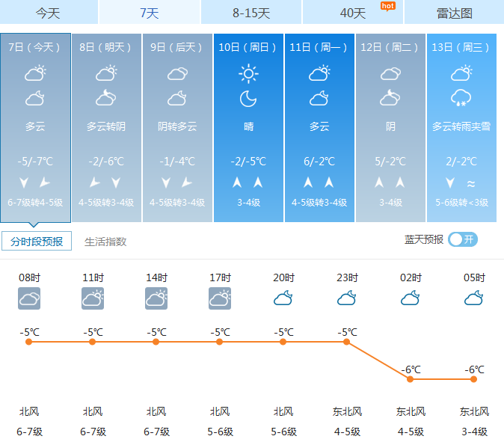Click the clear night moon icon for 10日
The height and width of the screenshot is (445, 504).
point(248,99)
